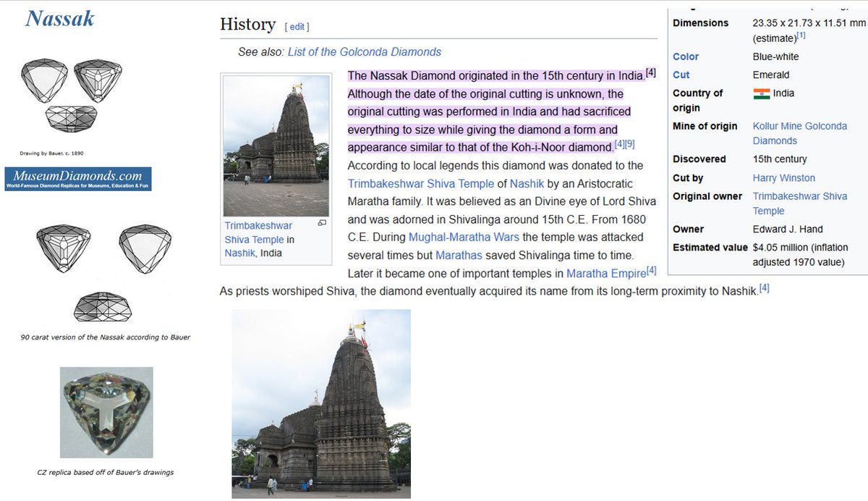Image resolution: width=868 pixels, height=501 pixels.
Task: Click the Nassak title heading
Action: tap(59, 19)
